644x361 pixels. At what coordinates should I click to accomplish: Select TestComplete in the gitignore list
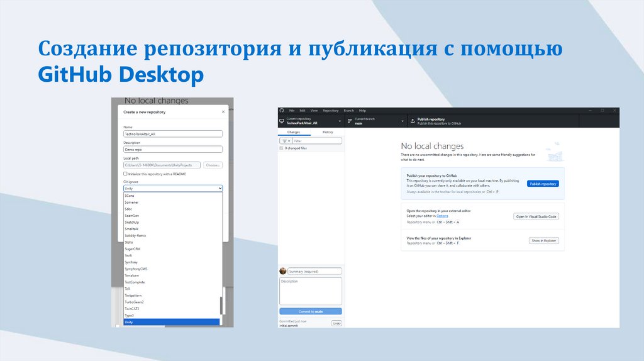[x=172, y=282]
